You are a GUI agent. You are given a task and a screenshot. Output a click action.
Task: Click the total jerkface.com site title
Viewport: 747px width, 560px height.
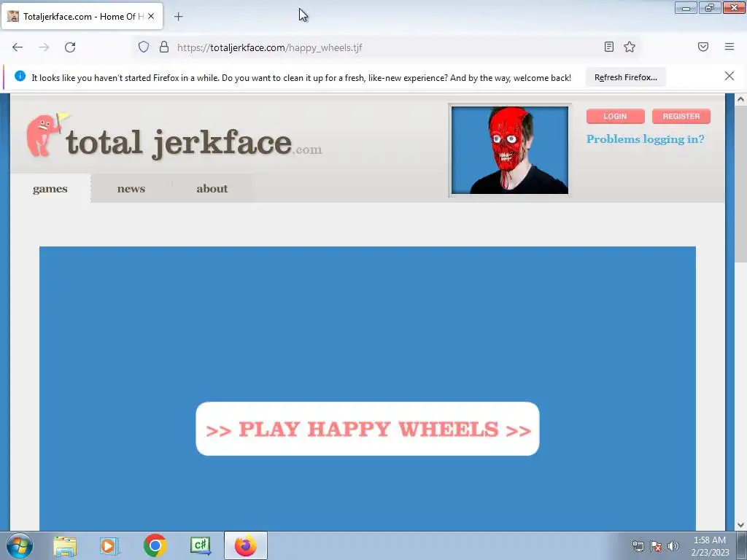point(193,143)
